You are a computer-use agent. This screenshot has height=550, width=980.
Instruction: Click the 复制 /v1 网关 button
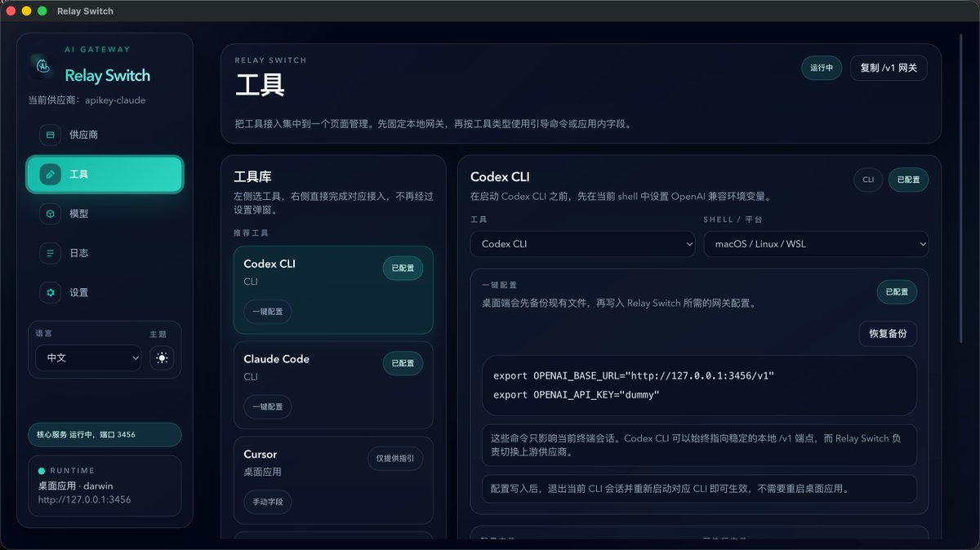tap(889, 68)
